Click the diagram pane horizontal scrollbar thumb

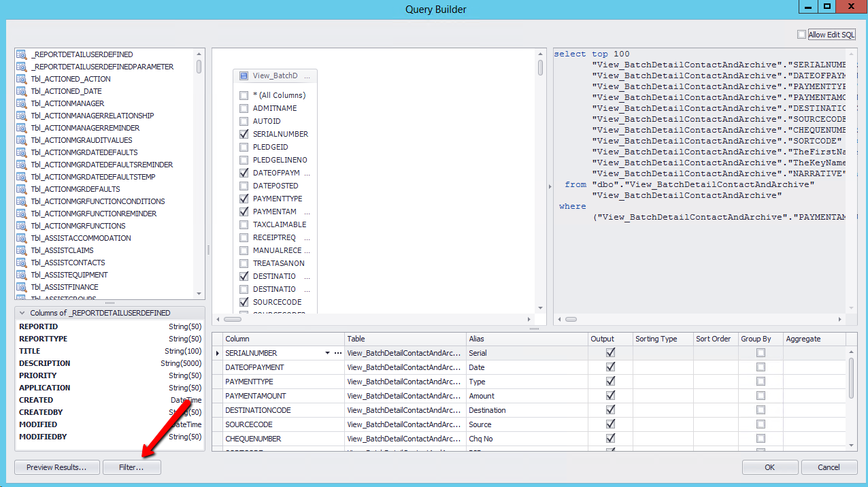233,319
